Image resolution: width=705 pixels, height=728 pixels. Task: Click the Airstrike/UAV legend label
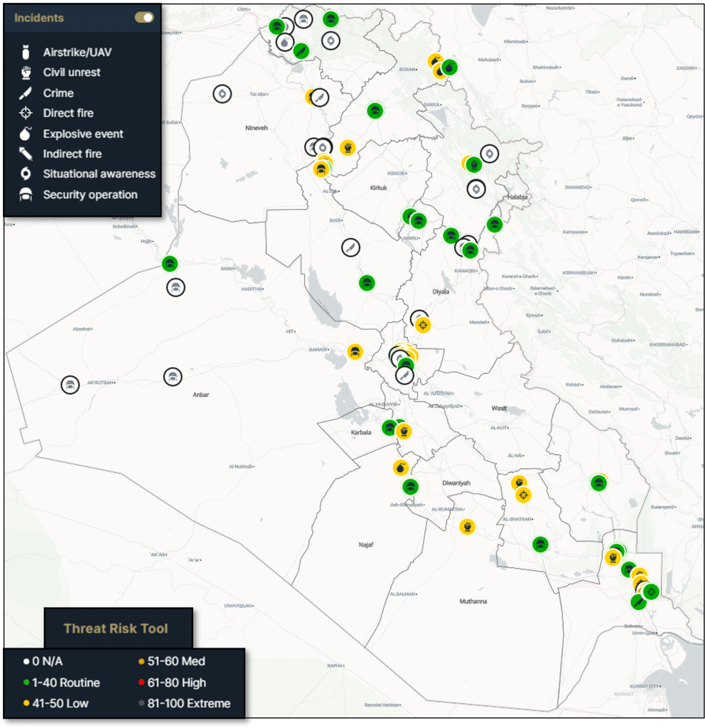[x=77, y=52]
